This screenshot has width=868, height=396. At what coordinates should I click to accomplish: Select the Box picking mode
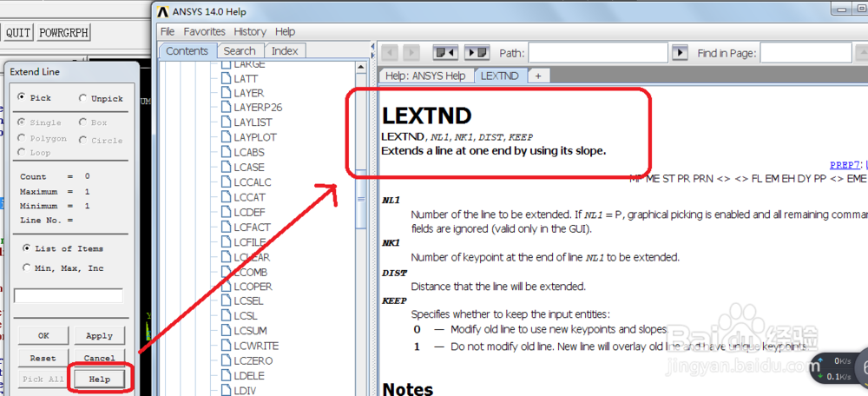tap(82, 122)
